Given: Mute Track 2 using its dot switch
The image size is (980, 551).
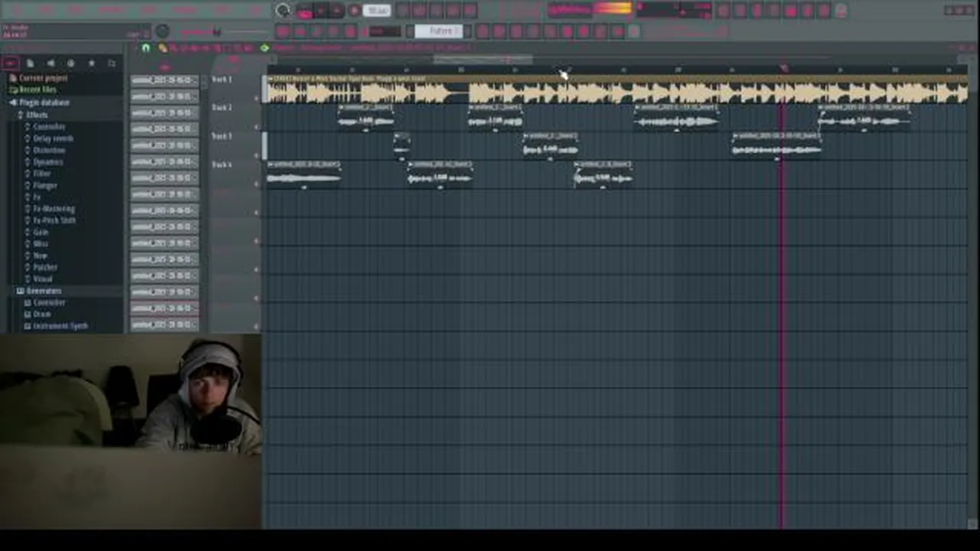Looking at the screenshot, I should click(257, 127).
